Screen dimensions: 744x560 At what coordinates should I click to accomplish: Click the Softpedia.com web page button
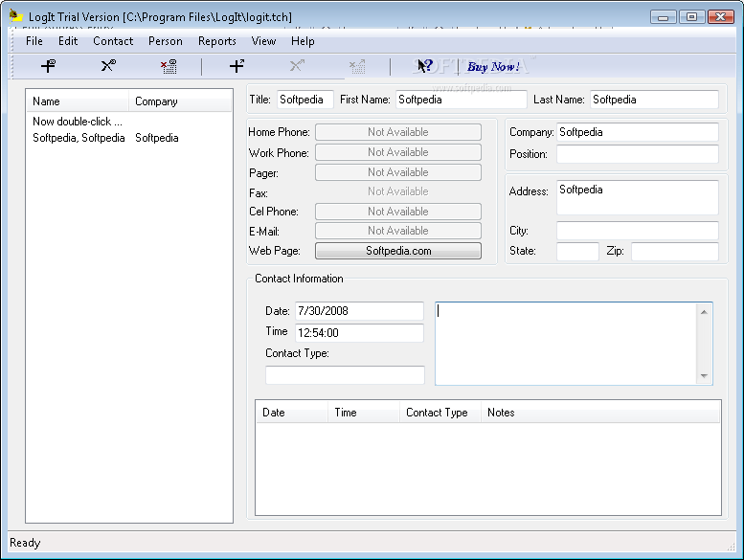click(398, 251)
